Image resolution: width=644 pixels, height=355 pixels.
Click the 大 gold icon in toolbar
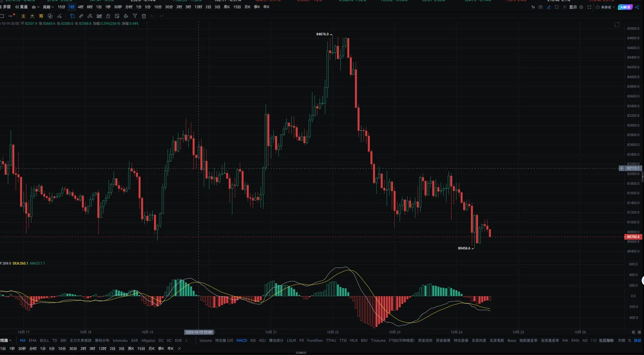pos(32,16)
